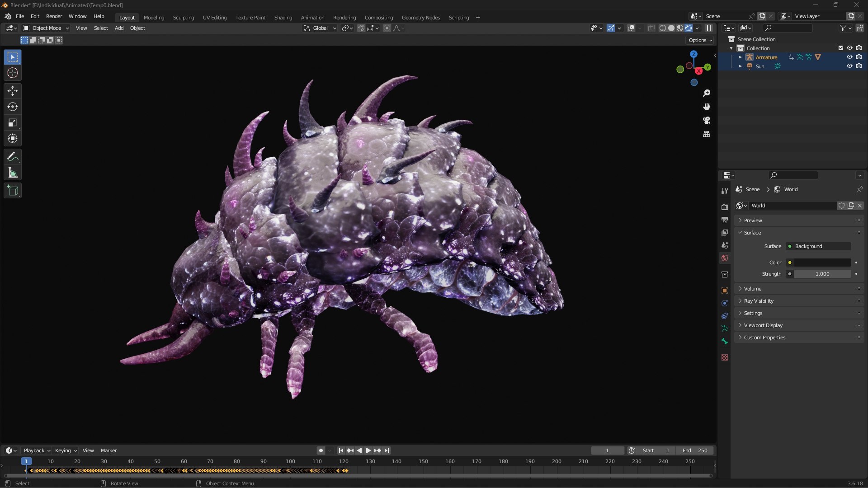This screenshot has width=868, height=488.
Task: Click the Pan view hand icon
Action: (707, 107)
